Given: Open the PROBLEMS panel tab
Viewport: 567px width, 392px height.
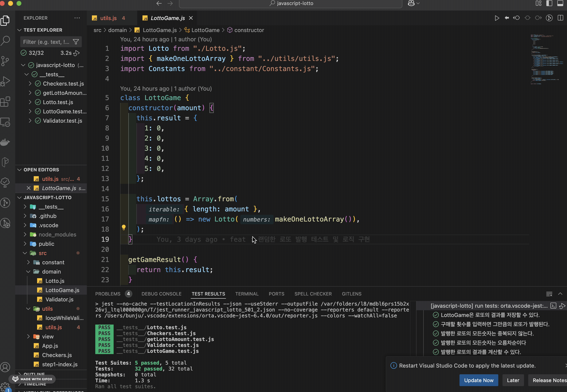Looking at the screenshot, I should (x=107, y=294).
